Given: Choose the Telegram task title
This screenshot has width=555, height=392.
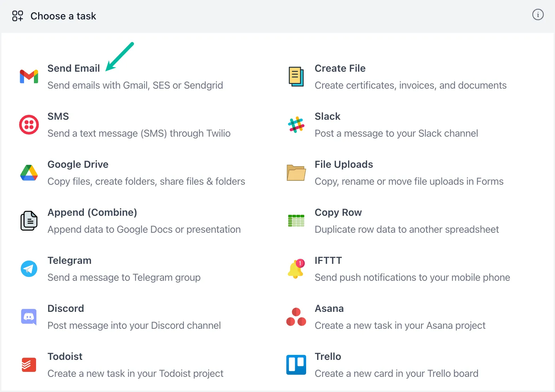Looking at the screenshot, I should [70, 260].
